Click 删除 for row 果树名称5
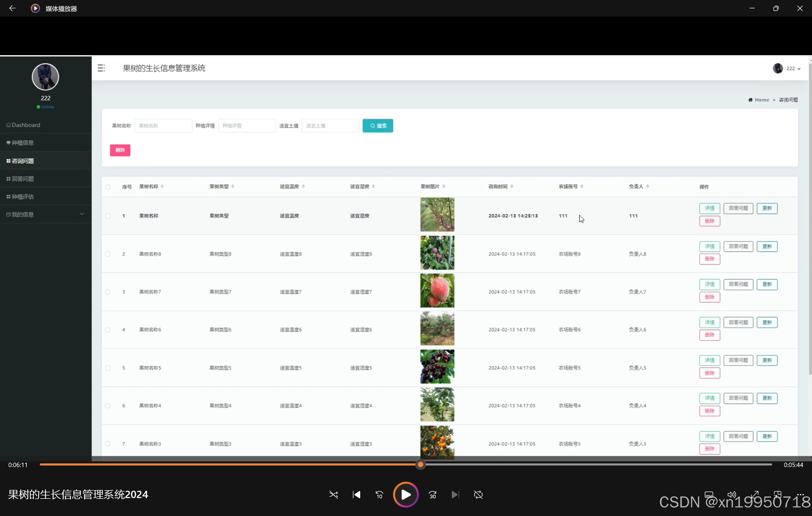Screen dimensions: 812x516 click(x=709, y=373)
